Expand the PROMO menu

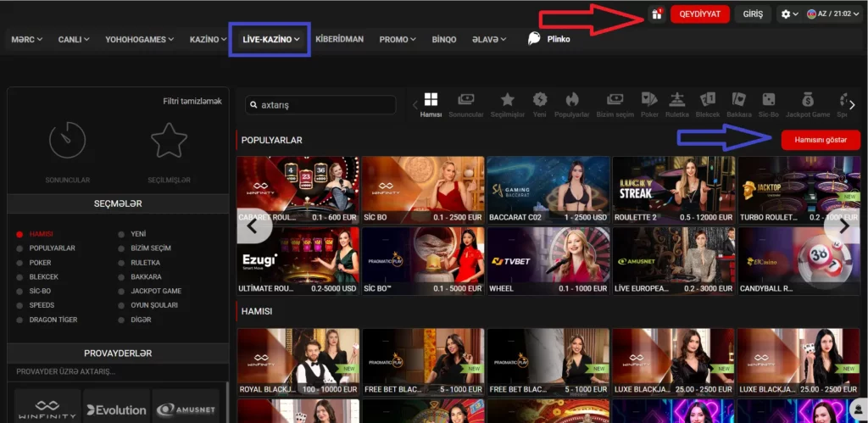pyautogui.click(x=398, y=39)
